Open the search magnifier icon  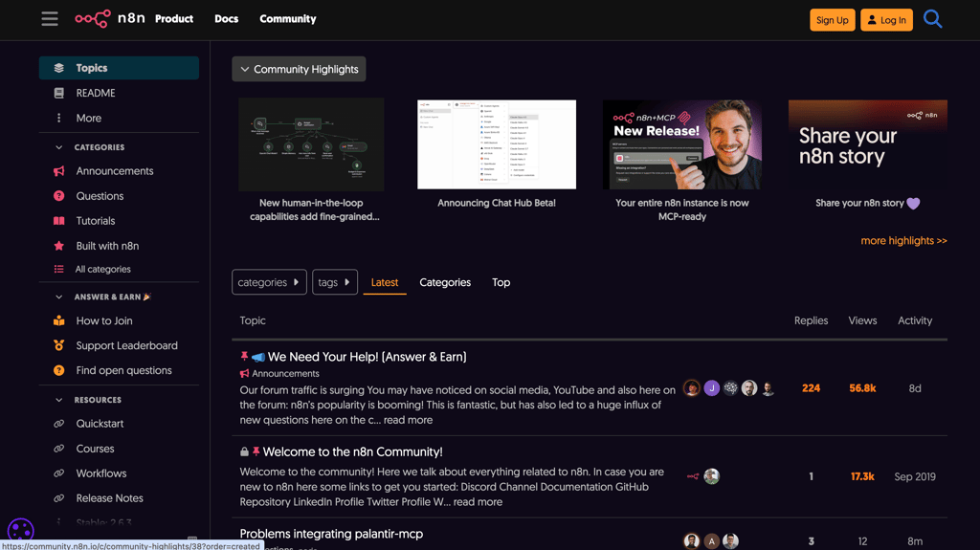click(932, 19)
